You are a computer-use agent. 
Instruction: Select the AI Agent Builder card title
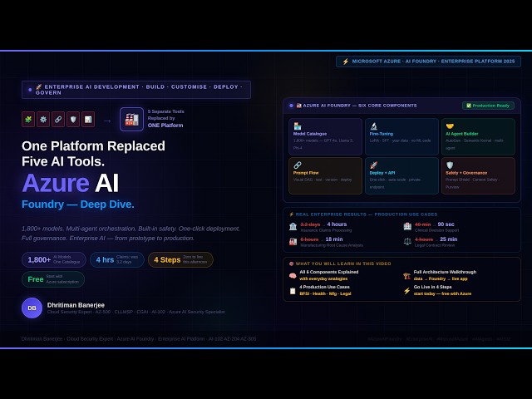tap(462, 134)
